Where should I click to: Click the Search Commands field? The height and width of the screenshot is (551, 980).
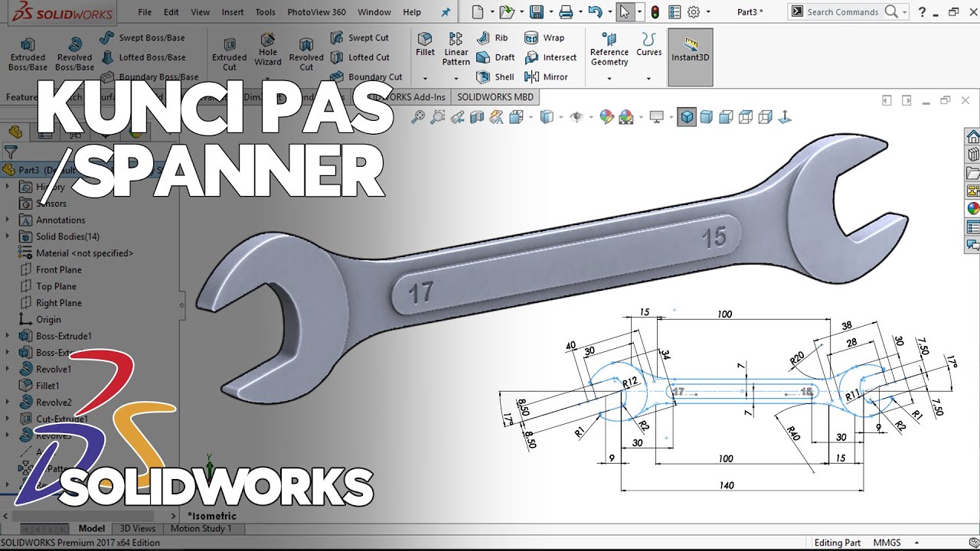(849, 12)
